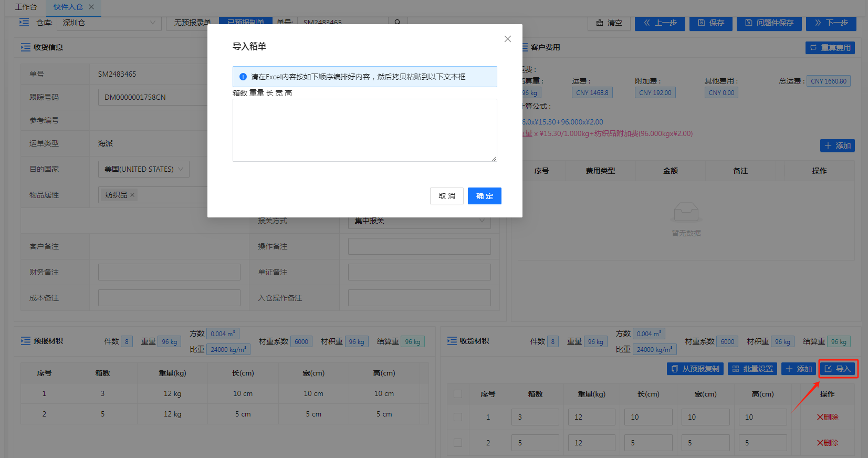Close the 导入箱单 dialog with X

507,39
